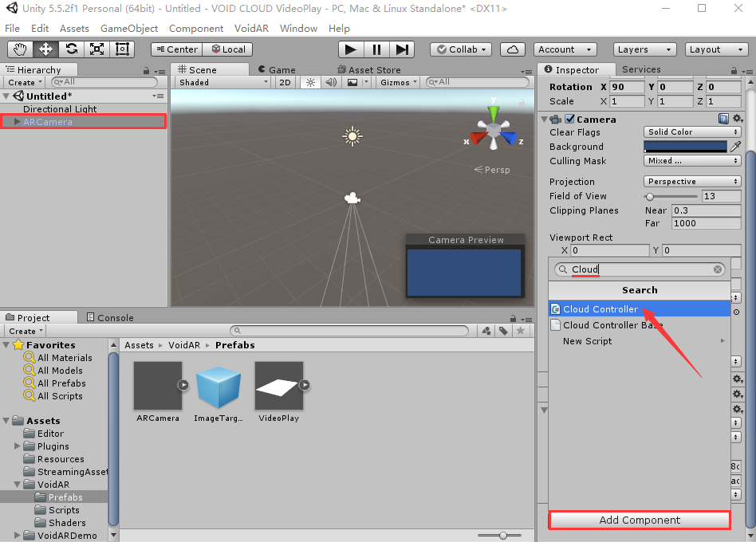Open Clear Flags Solid Color dropdown
Image resolution: width=756 pixels, height=542 pixels.
692,132
